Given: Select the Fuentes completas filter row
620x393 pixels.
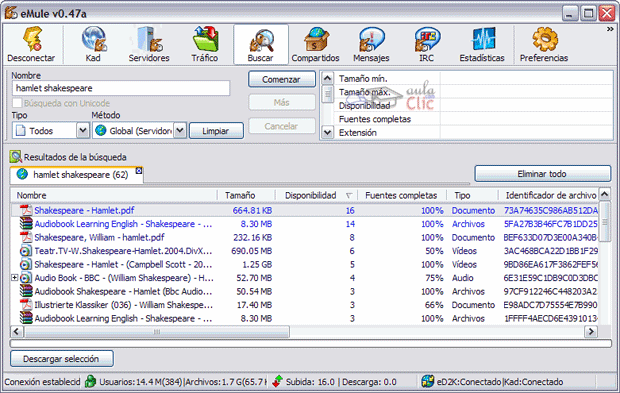Looking at the screenshot, I should pyautogui.click(x=474, y=119).
